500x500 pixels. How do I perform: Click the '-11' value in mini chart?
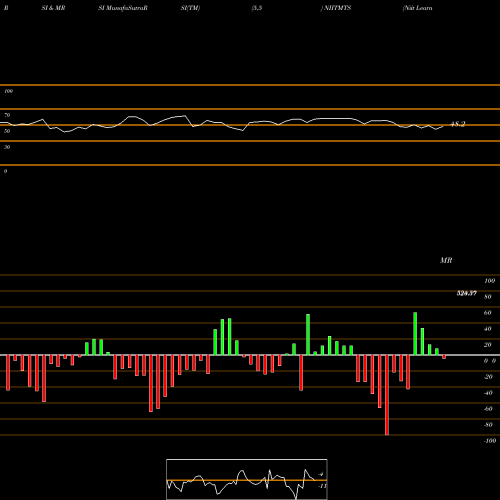tap(322, 486)
